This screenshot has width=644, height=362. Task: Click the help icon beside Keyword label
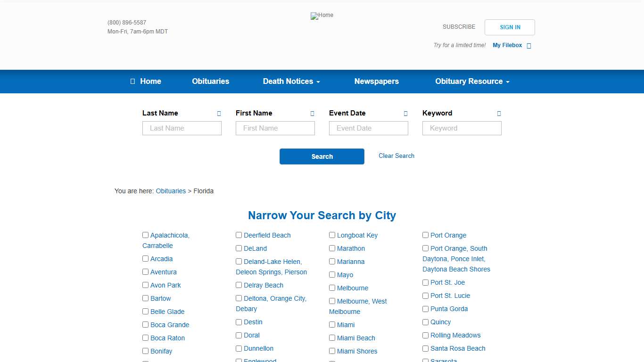point(499,114)
